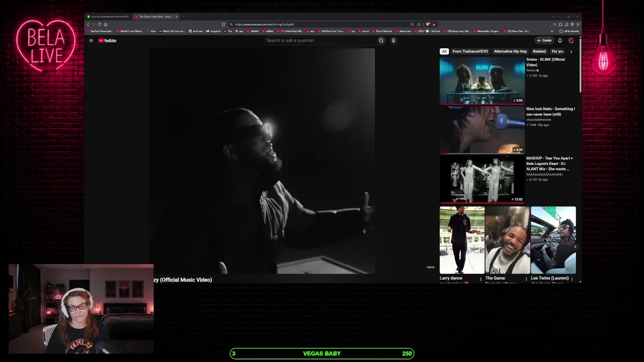The image size is (644, 362).
Task: Open the shield-shaped extension icon next to the music note
Action: (x=572, y=24)
